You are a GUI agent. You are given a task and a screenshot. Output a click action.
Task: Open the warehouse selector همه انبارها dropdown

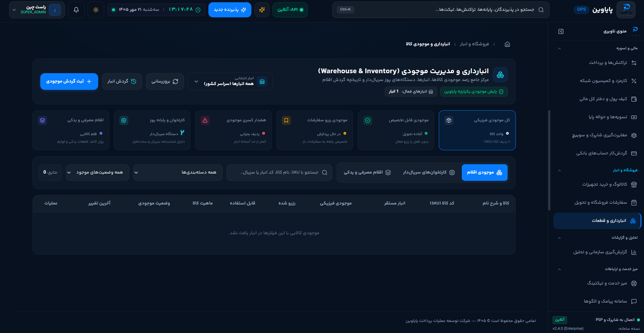pyautogui.click(x=230, y=81)
